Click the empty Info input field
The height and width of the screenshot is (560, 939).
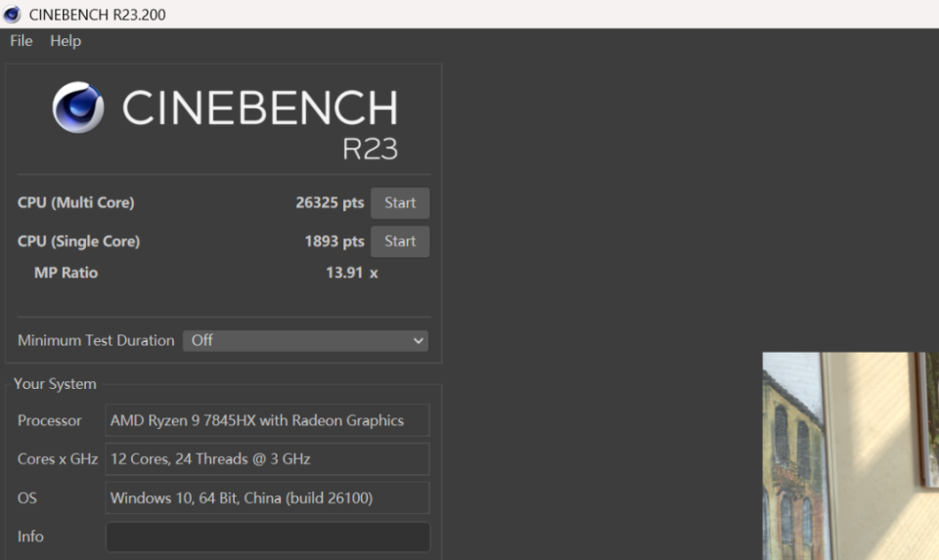tap(268, 537)
